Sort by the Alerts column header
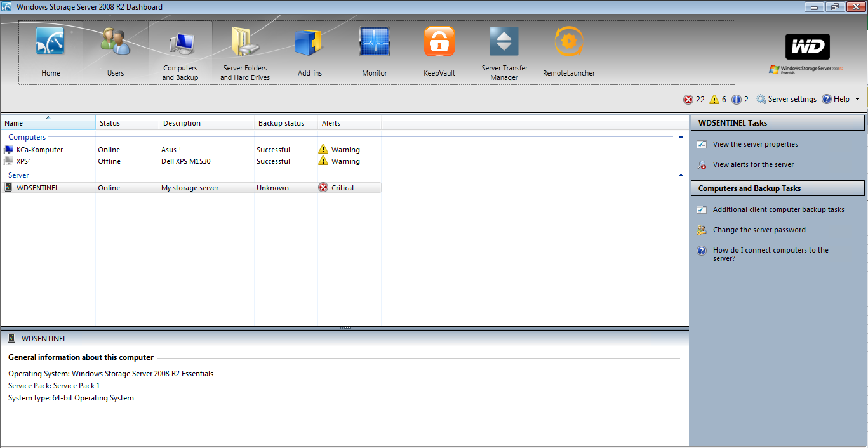Screen dimensions: 868x448 pyautogui.click(x=350, y=123)
